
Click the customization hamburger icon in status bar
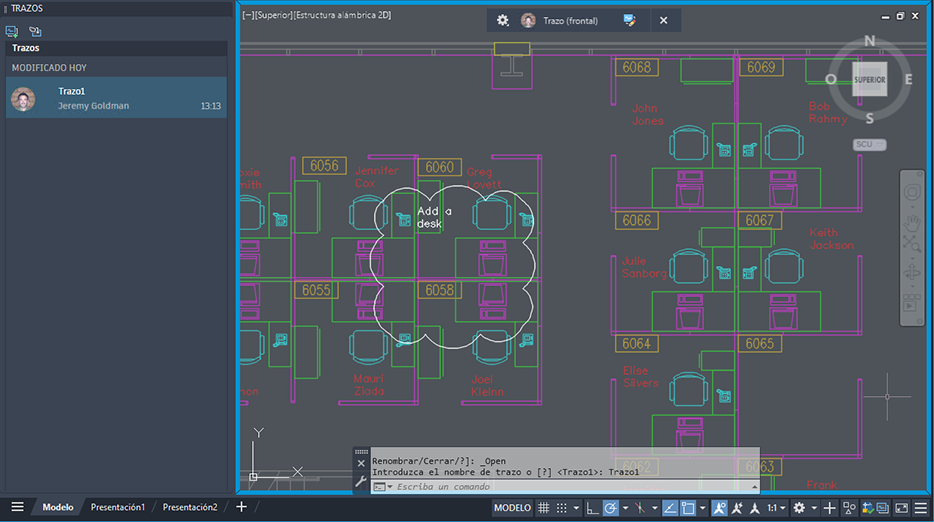coord(921,508)
